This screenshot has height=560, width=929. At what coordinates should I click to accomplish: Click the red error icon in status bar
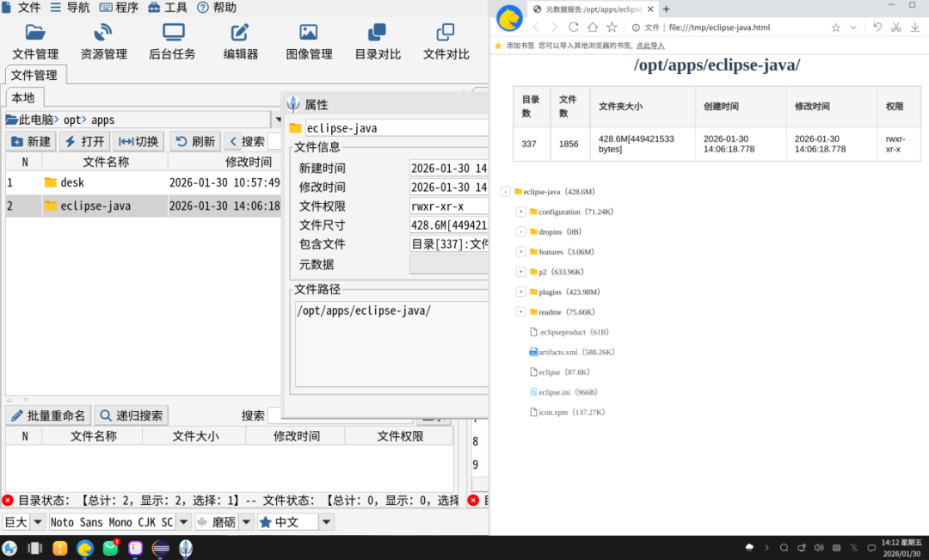[8, 500]
